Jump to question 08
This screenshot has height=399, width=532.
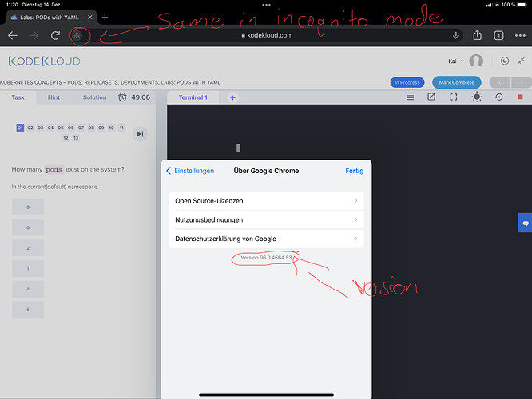(91, 128)
